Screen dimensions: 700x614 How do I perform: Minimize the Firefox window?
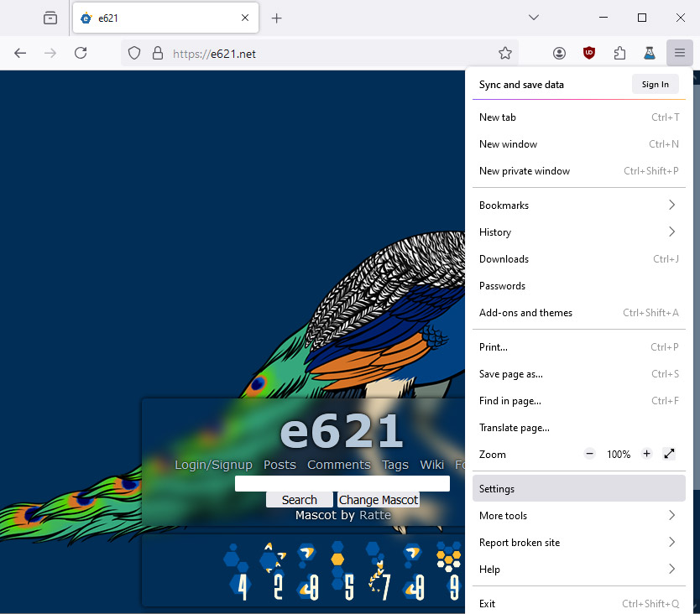point(603,18)
